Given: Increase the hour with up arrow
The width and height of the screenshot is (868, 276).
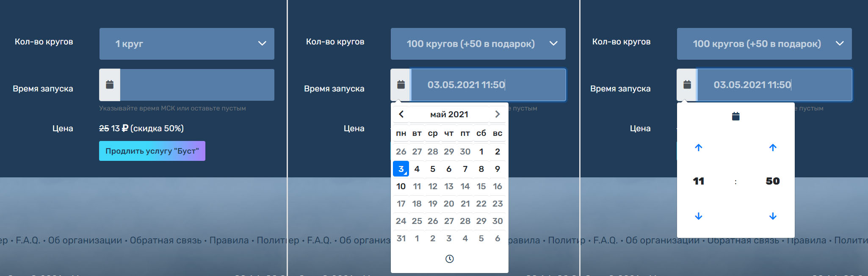Looking at the screenshot, I should coord(699,147).
